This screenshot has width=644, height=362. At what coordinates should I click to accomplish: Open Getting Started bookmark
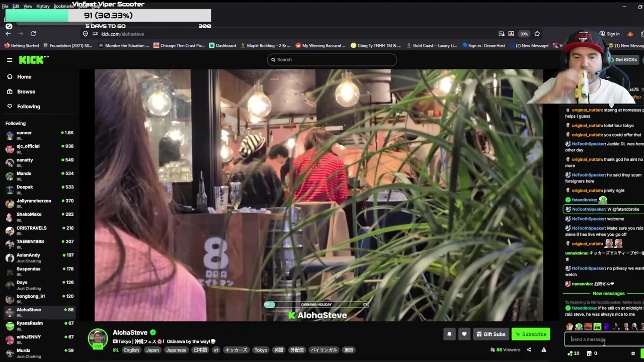tap(22, 46)
